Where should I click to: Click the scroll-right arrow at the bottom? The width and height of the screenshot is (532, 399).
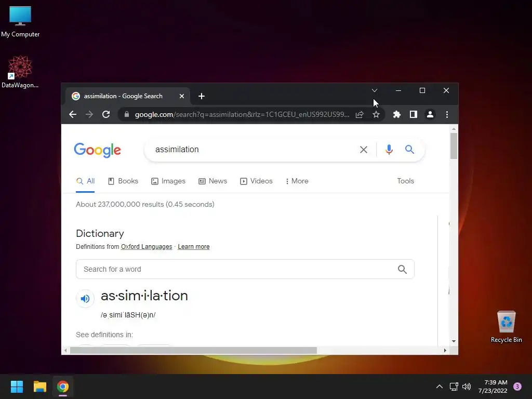click(x=445, y=350)
